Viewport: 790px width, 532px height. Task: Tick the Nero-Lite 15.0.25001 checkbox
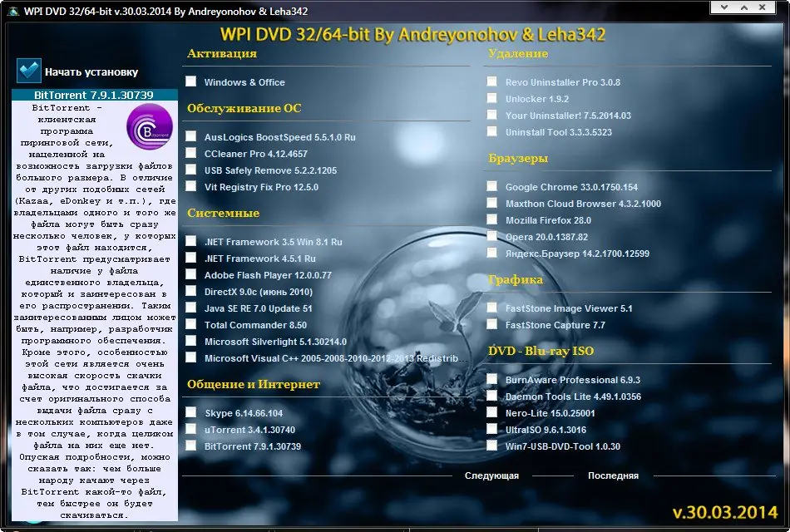point(492,412)
